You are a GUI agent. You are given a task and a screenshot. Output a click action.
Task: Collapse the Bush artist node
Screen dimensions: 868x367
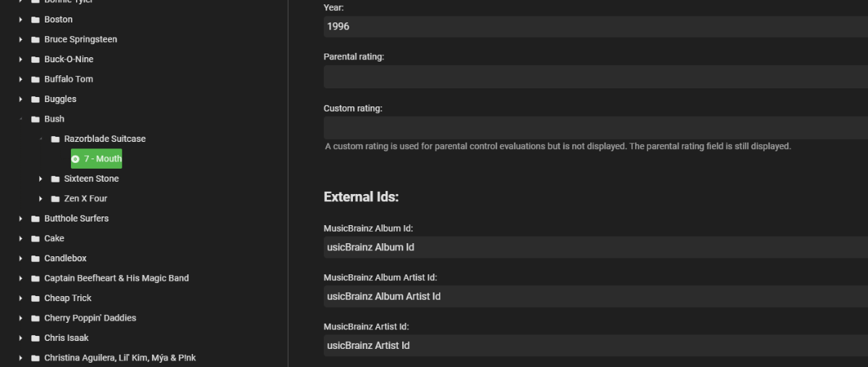point(21,119)
